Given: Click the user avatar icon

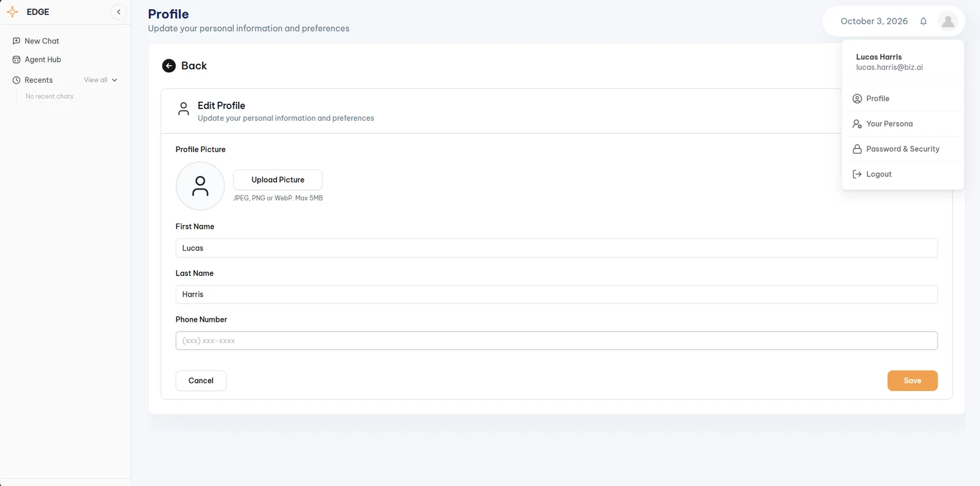Looking at the screenshot, I should pos(948,21).
